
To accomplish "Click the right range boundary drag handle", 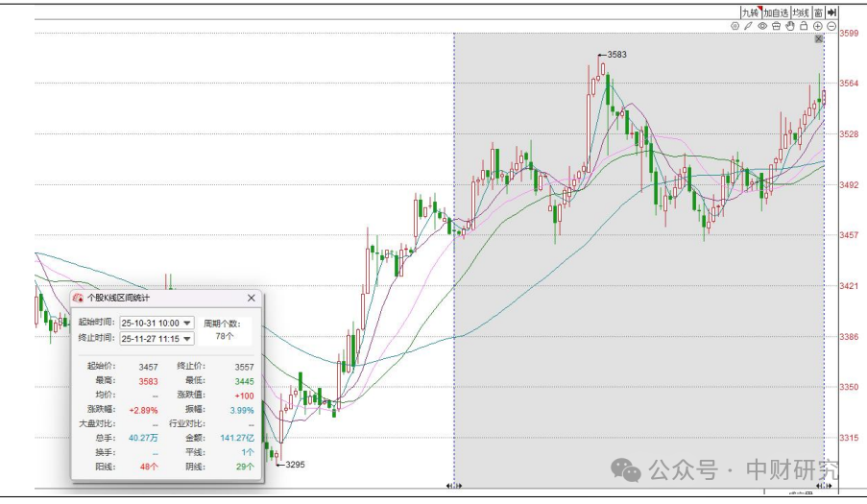I will click(823, 486).
